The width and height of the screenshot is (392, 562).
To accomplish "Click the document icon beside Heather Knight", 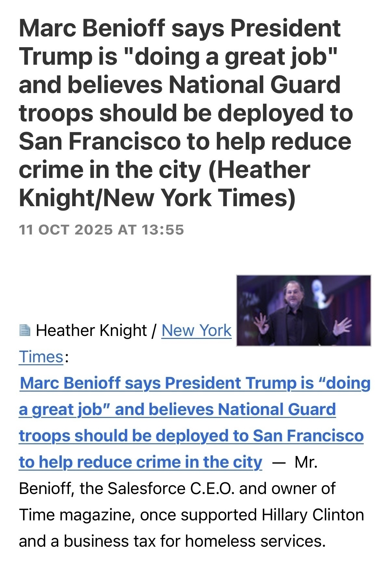I will tap(24, 330).
